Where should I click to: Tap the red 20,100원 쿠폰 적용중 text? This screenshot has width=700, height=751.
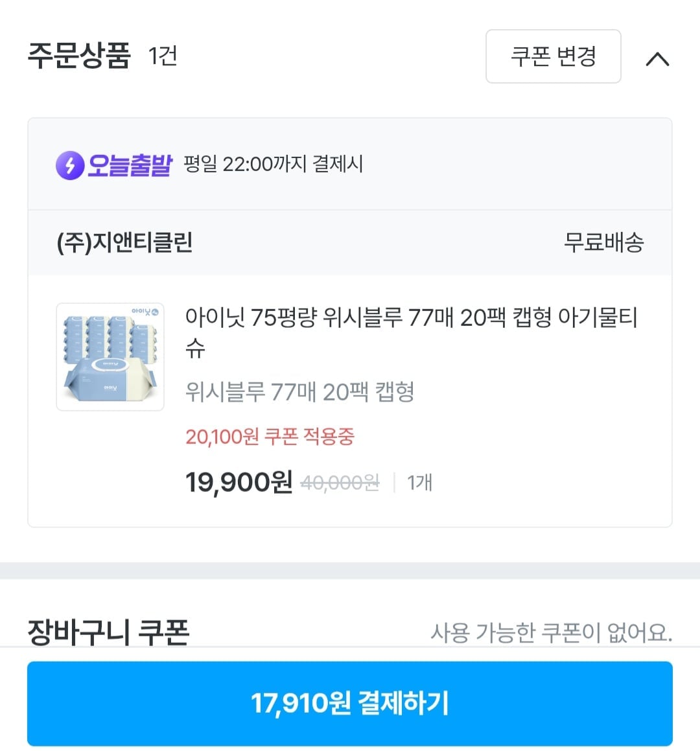(270, 437)
